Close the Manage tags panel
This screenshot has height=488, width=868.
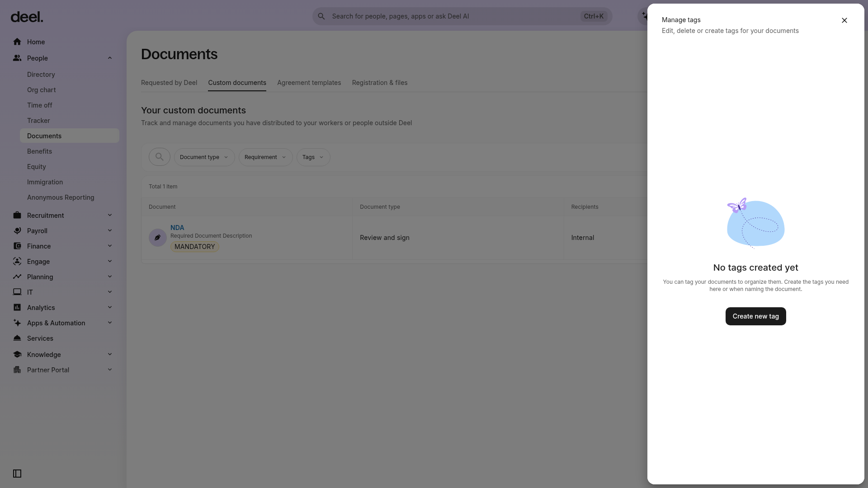tap(844, 20)
